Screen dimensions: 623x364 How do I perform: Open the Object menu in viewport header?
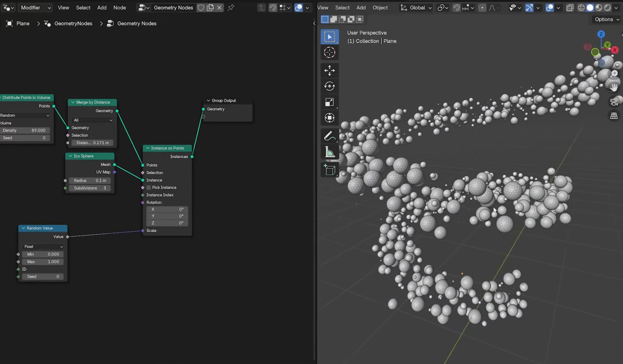[x=380, y=8]
